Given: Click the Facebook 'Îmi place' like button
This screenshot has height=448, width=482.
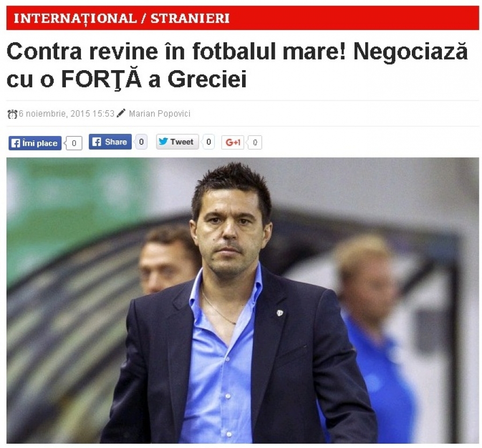Looking at the screenshot, I should [x=35, y=143].
